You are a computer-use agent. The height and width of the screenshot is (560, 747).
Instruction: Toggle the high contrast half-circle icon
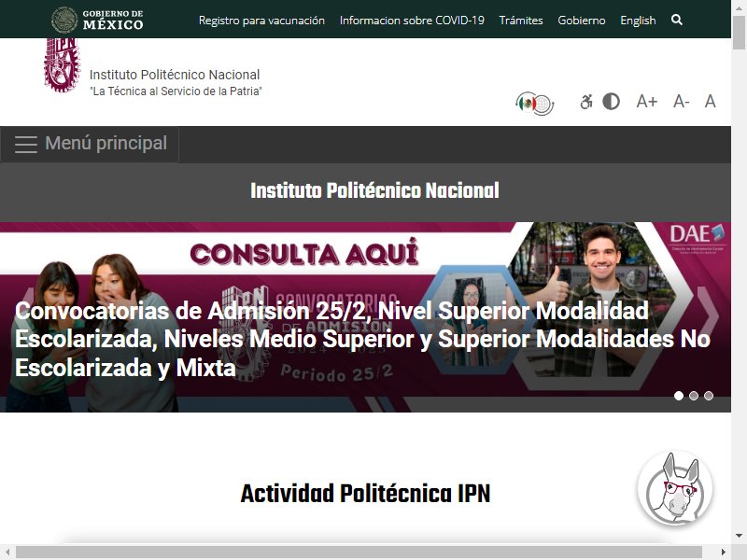click(612, 102)
